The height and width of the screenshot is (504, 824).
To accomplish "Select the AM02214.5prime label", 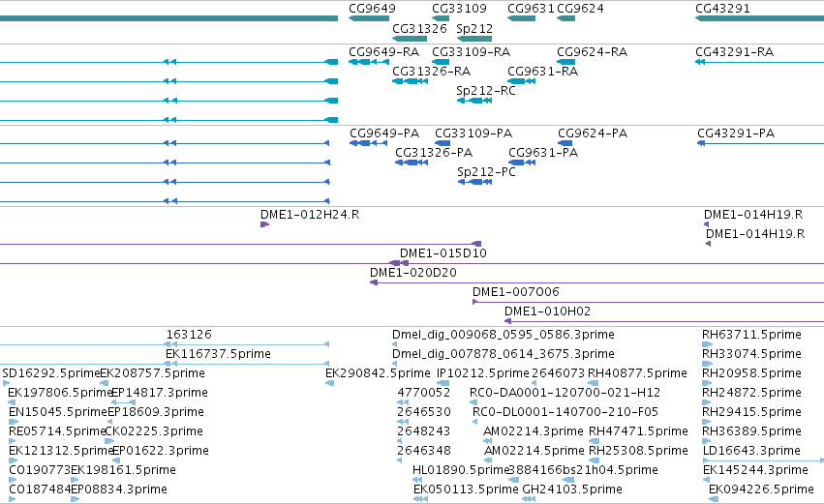I will tap(534, 452).
